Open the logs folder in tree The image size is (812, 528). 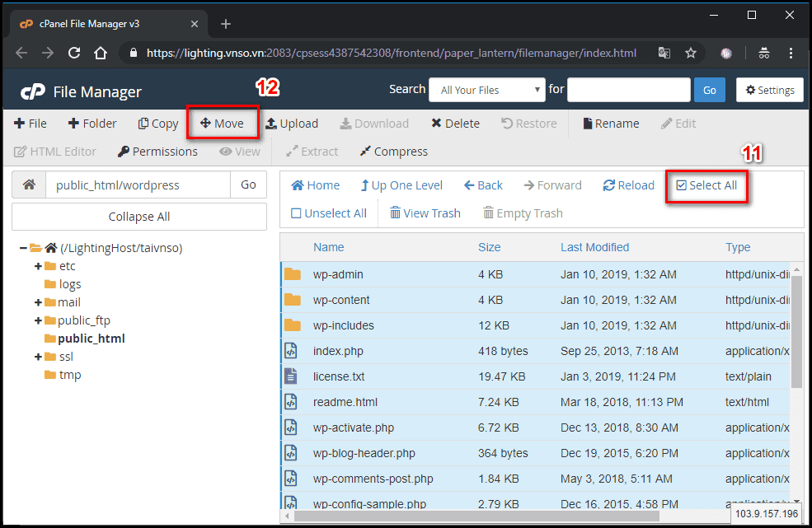[63, 284]
